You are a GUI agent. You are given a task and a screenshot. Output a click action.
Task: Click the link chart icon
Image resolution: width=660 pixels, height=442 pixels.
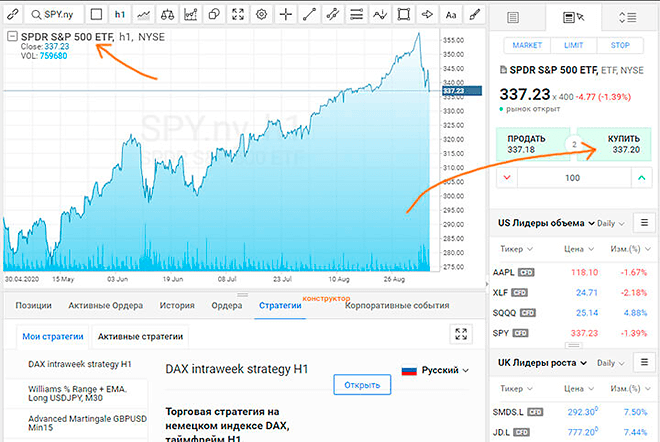pos(13,15)
